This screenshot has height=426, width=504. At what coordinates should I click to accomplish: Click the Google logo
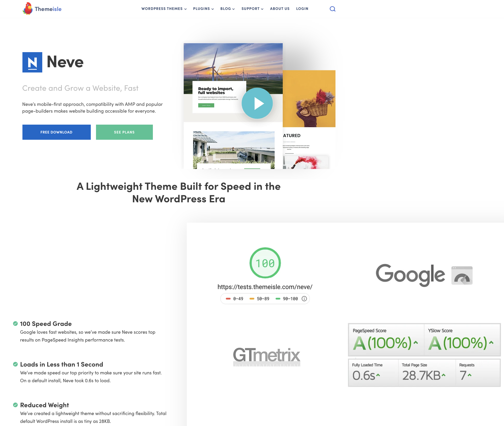point(410,275)
